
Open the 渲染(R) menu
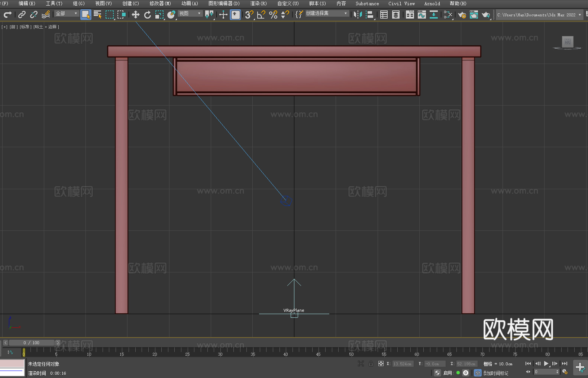coord(259,3)
